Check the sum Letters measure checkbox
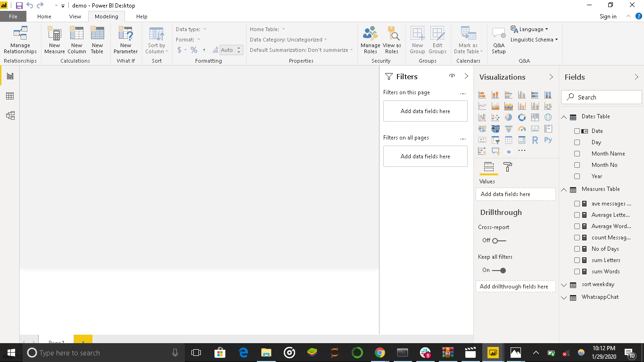 click(x=577, y=260)
